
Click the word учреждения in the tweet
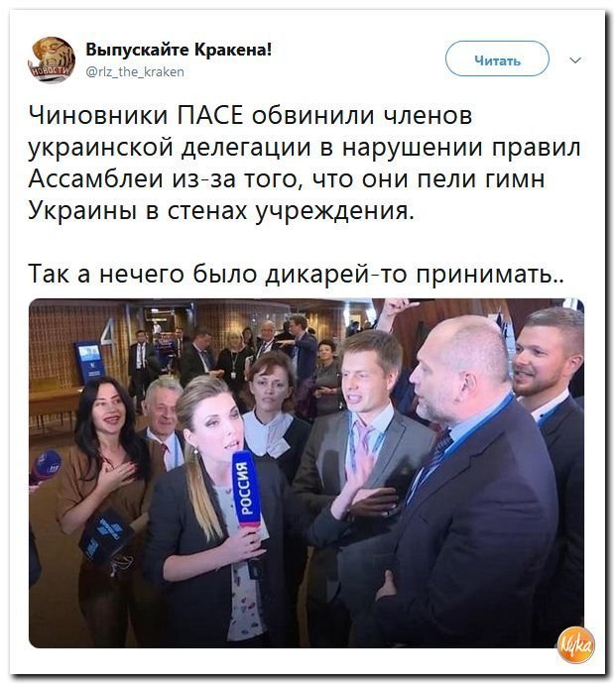[x=334, y=212]
